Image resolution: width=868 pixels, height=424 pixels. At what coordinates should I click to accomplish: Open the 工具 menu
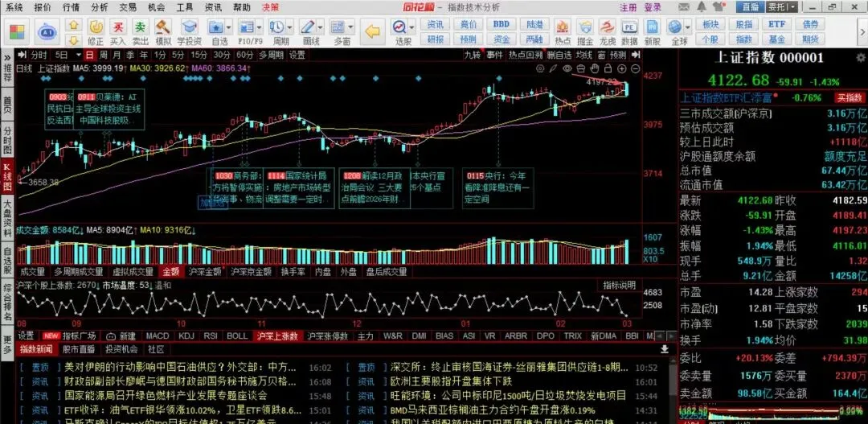(185, 7)
